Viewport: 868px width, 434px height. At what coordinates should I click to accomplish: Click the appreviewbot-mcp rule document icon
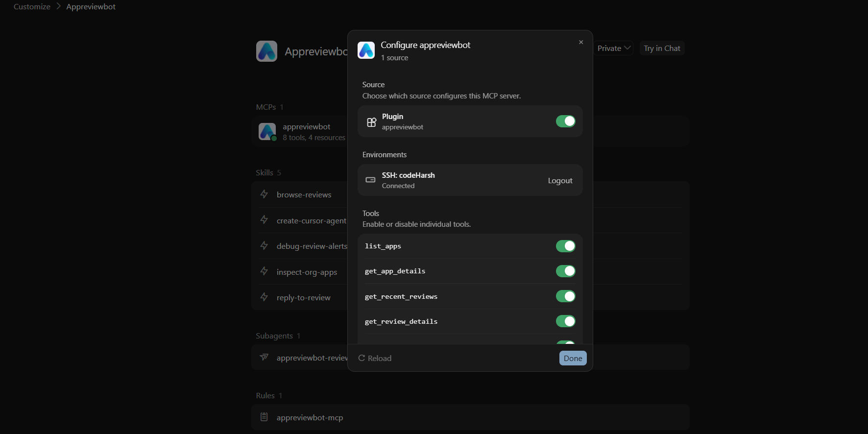tap(264, 417)
